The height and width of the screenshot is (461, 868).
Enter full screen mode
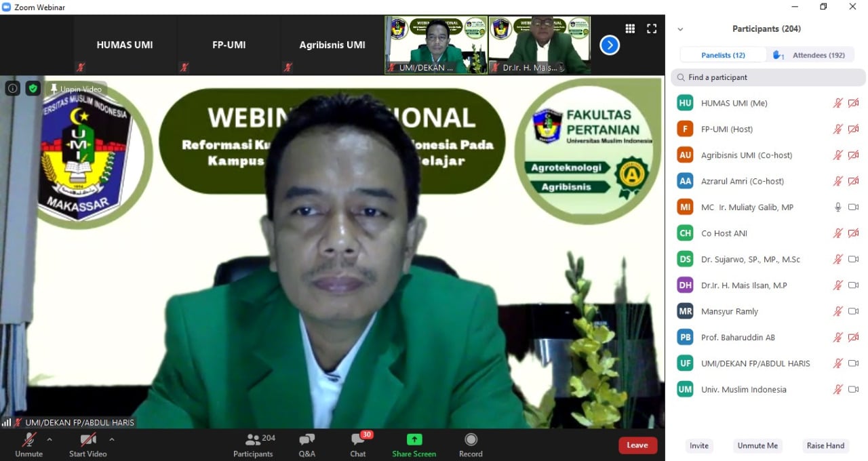pyautogui.click(x=652, y=28)
